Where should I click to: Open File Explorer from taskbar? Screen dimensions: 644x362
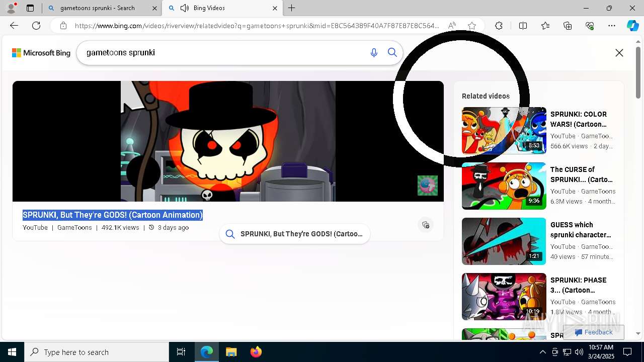(x=231, y=352)
